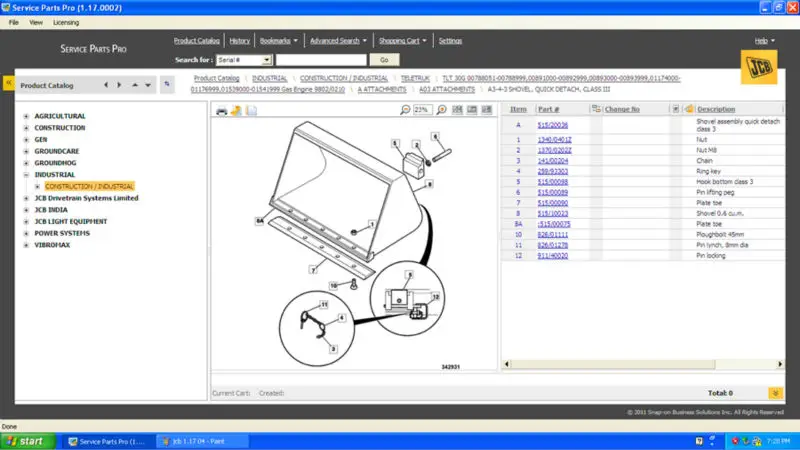
Task: Expand the cart panel with yellow chevron button
Action: tap(776, 393)
